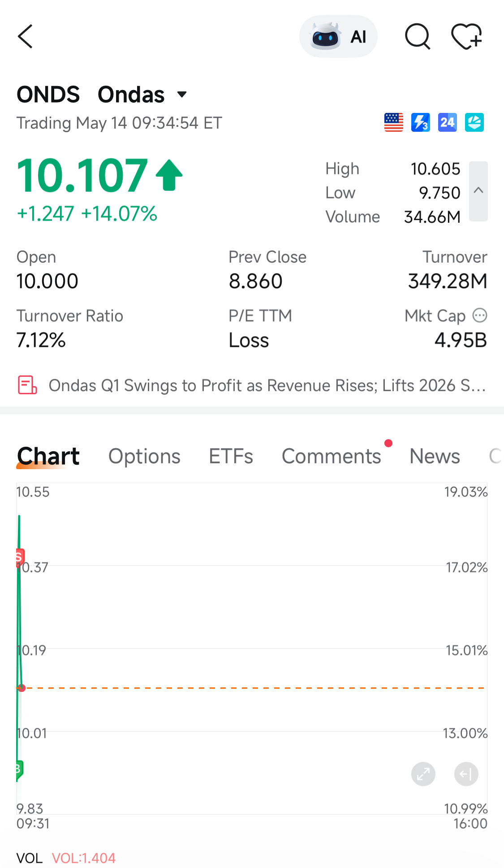Switch to the ETFs tab
This screenshot has height=868, width=504.
[231, 456]
